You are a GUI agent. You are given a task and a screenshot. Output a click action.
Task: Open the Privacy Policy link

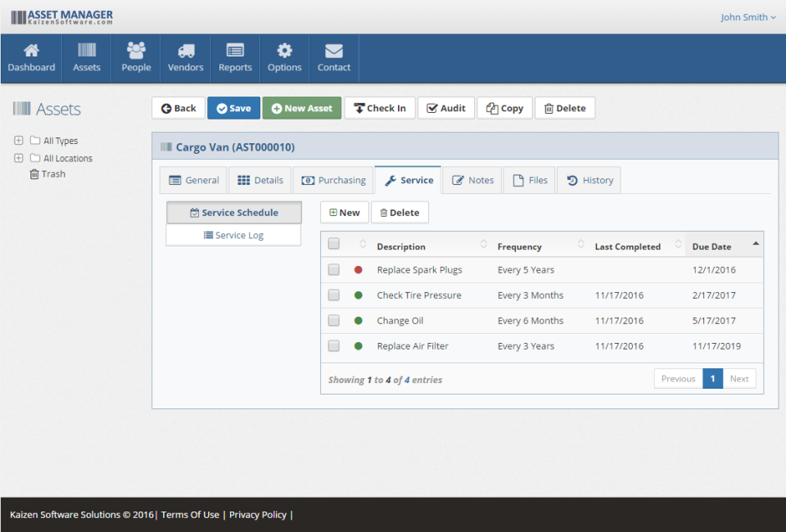[257, 515]
